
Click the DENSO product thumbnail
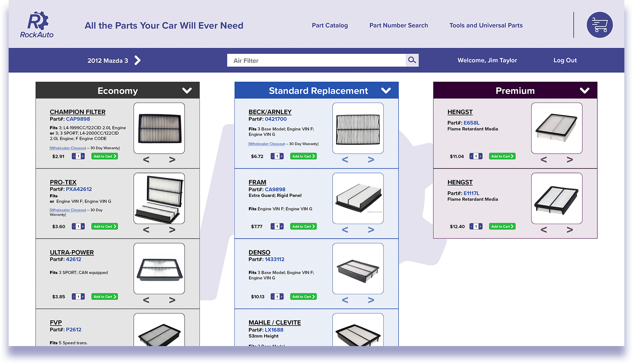358,268
